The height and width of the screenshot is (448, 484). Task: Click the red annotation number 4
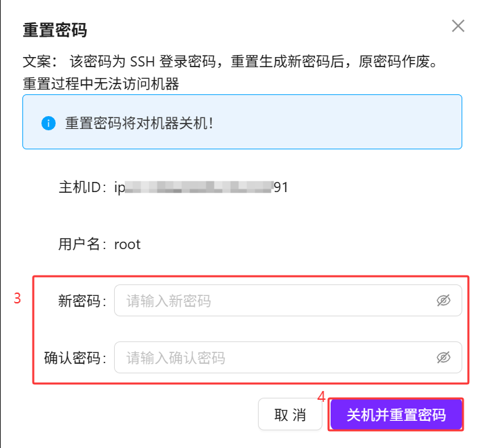pyautogui.click(x=322, y=396)
